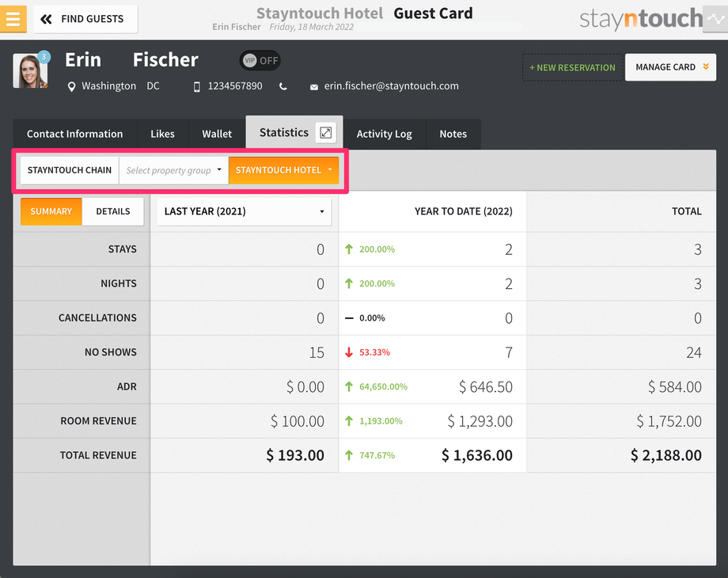Select the Statistics tab
The width and height of the screenshot is (728, 578).
283,133
